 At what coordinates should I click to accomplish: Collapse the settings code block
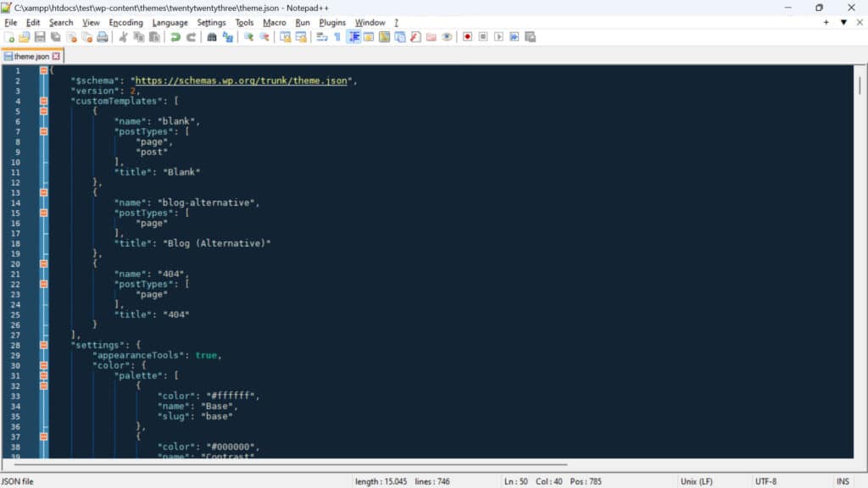coord(45,345)
